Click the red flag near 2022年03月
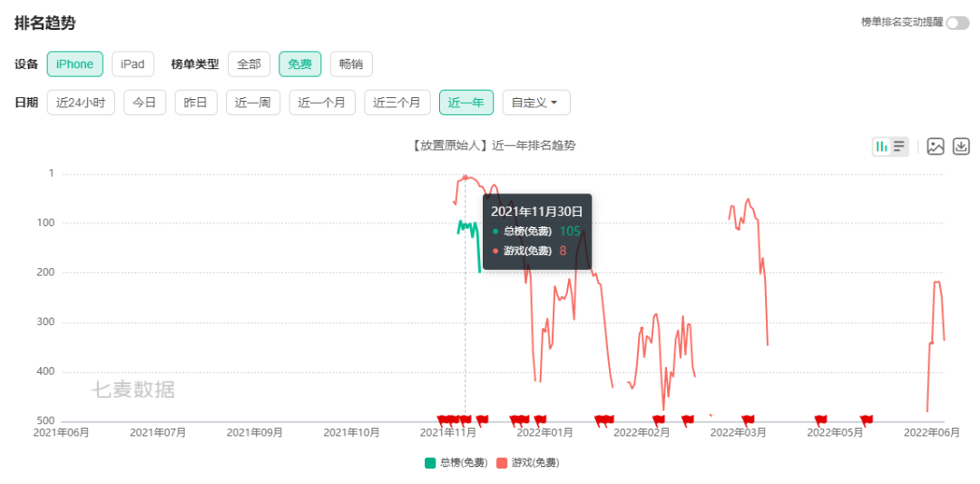Image resolution: width=980 pixels, height=484 pixels. (748, 420)
